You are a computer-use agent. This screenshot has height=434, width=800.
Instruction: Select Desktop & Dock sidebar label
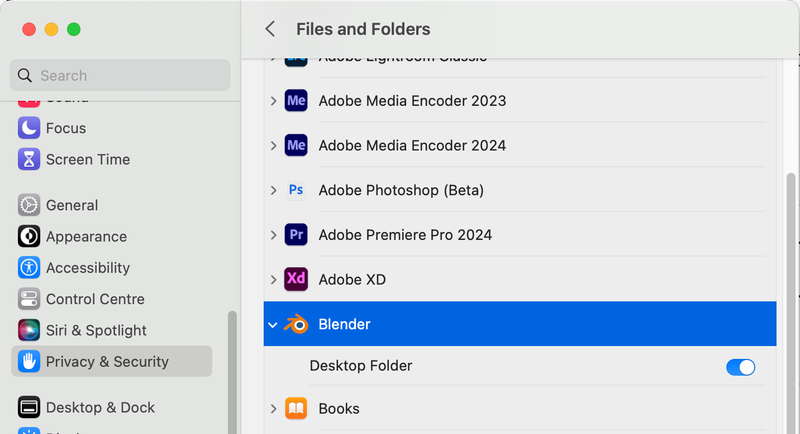(x=100, y=407)
